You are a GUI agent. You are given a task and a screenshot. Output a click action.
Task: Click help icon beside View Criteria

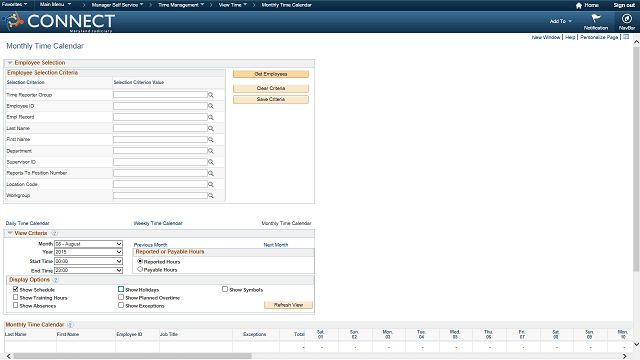pos(54,233)
